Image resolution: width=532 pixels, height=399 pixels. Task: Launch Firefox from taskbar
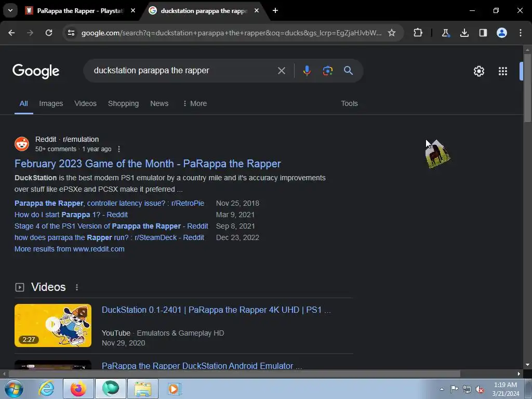(78, 389)
